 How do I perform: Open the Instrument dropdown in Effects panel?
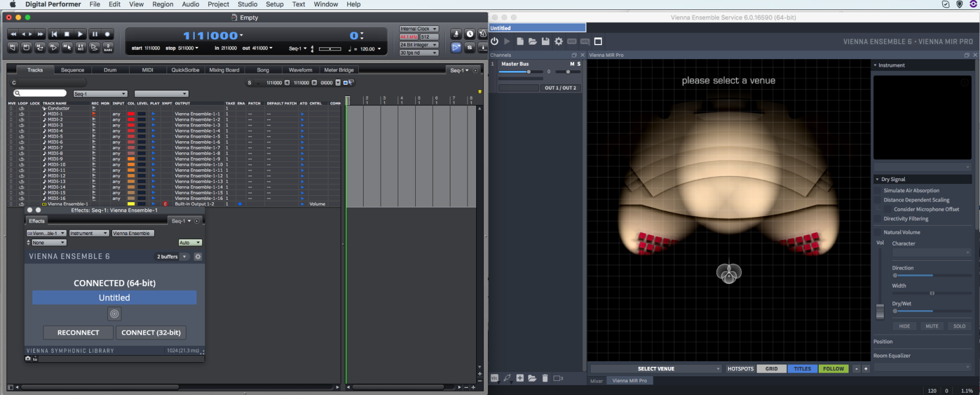[89, 233]
